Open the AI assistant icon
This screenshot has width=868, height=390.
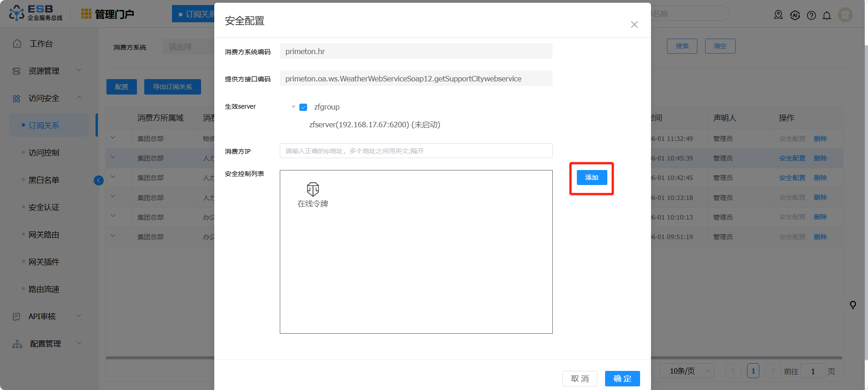point(795,15)
